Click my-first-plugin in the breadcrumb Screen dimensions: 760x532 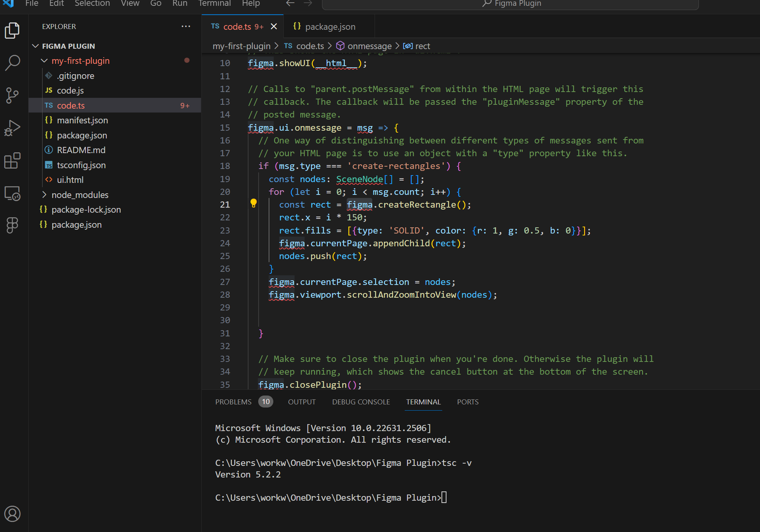tap(242, 46)
